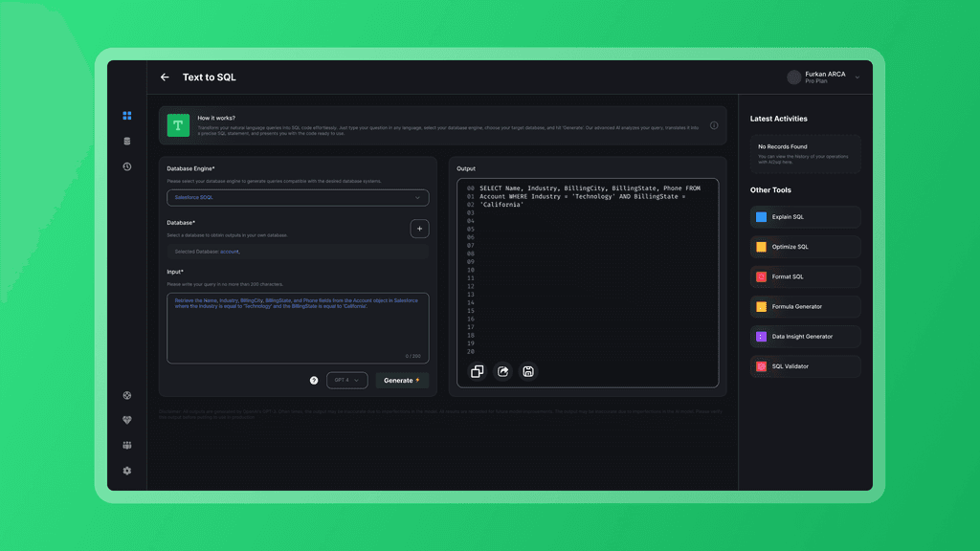Add a new database with the plus button
This screenshot has width=980, height=551.
click(421, 229)
